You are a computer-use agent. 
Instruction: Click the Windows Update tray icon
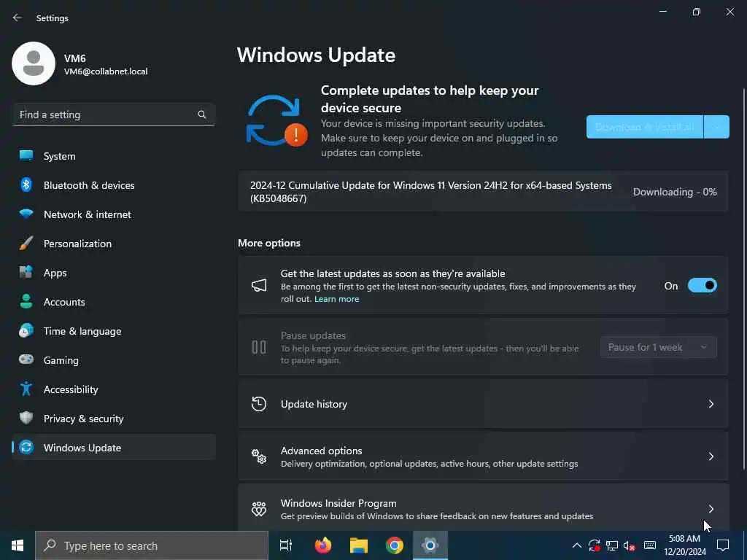[x=594, y=545]
